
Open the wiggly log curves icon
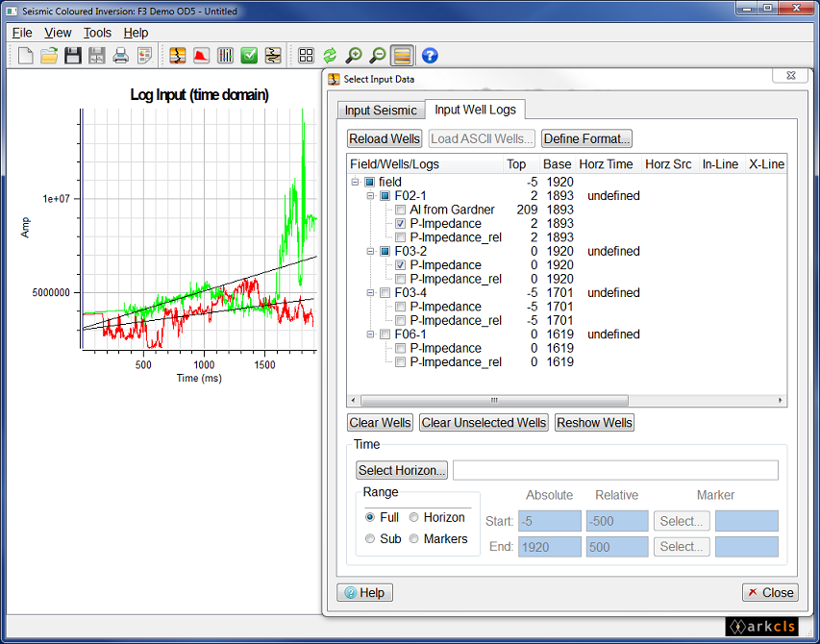[273, 56]
